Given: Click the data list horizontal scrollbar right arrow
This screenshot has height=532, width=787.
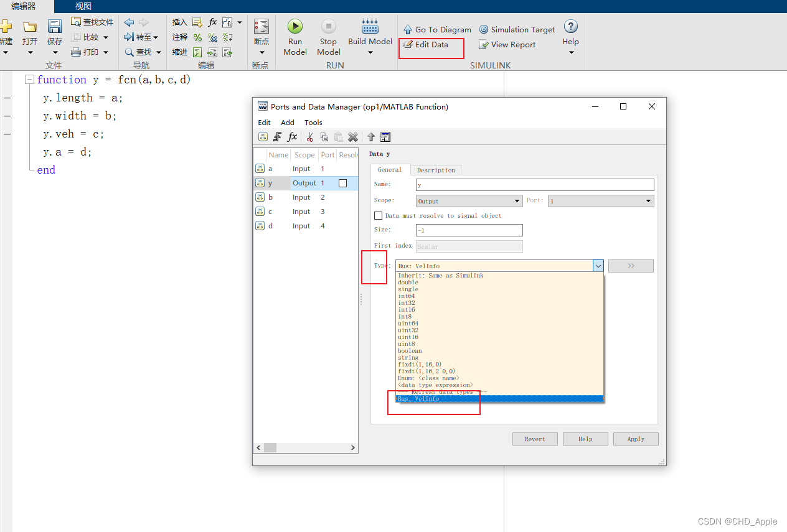Looking at the screenshot, I should [353, 447].
